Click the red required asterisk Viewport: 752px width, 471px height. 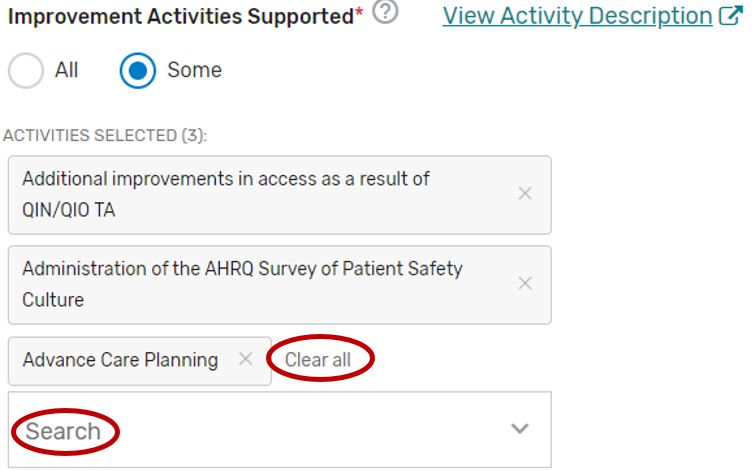click(x=359, y=15)
